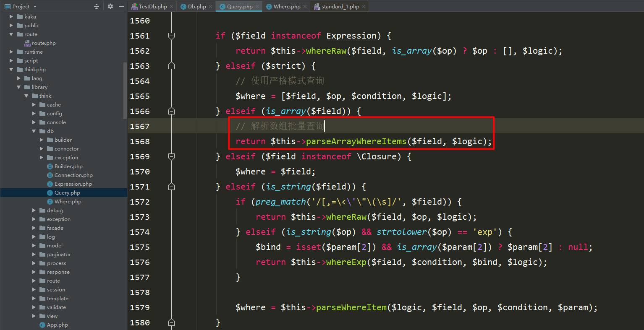Screen dimensions: 644x330
Task: Open route.php file in tree
Action: (x=44, y=43)
